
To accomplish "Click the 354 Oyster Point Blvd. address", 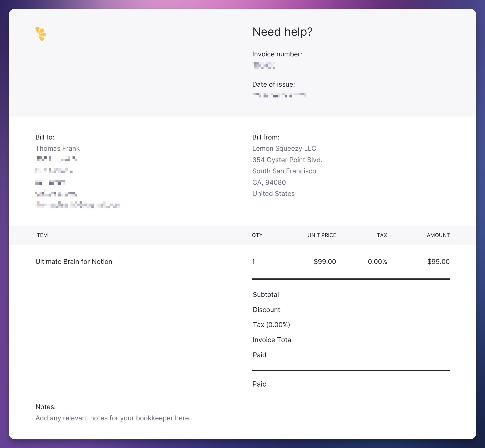I will pyautogui.click(x=287, y=160).
